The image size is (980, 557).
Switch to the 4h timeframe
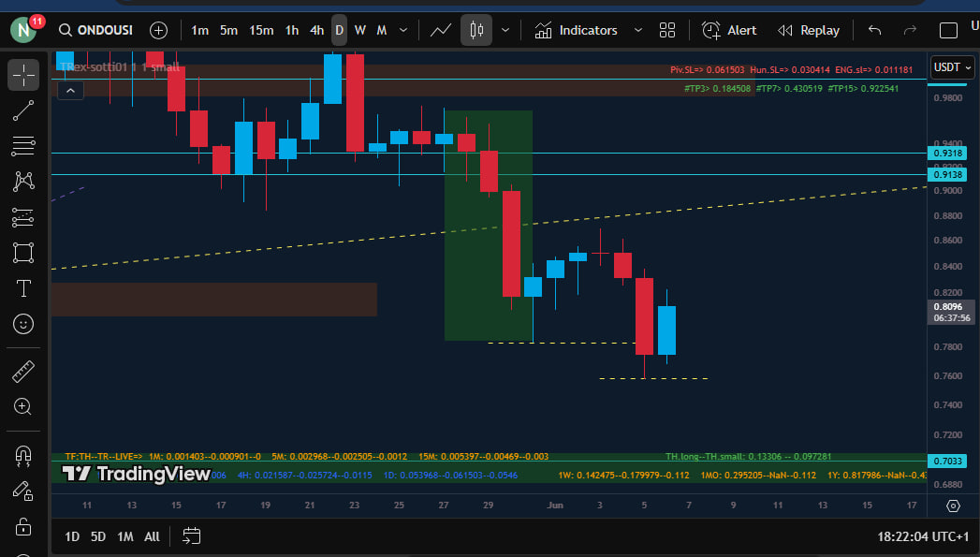tap(316, 30)
